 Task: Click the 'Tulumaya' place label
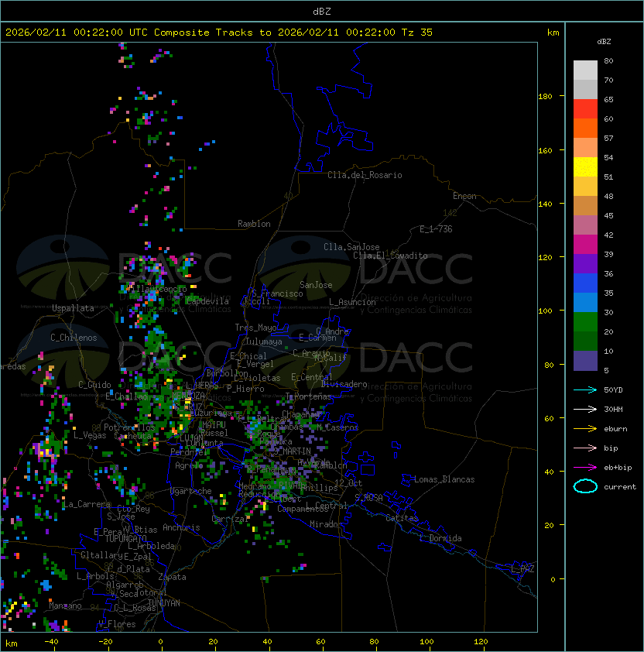tap(264, 341)
